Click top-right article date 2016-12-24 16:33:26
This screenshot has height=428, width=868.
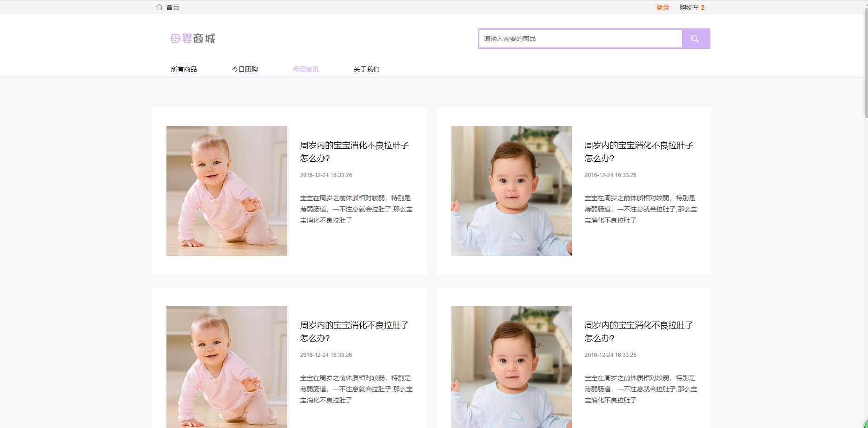pos(610,175)
